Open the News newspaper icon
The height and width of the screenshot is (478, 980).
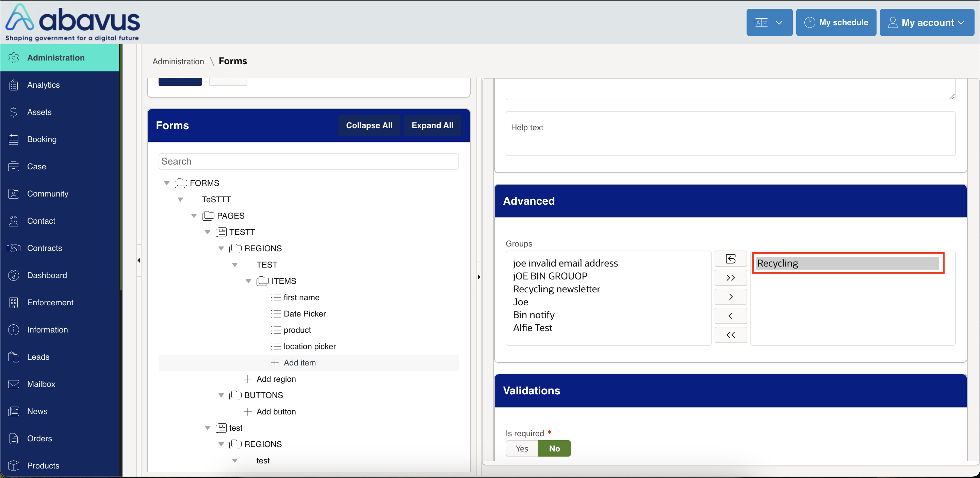pyautogui.click(x=14, y=411)
